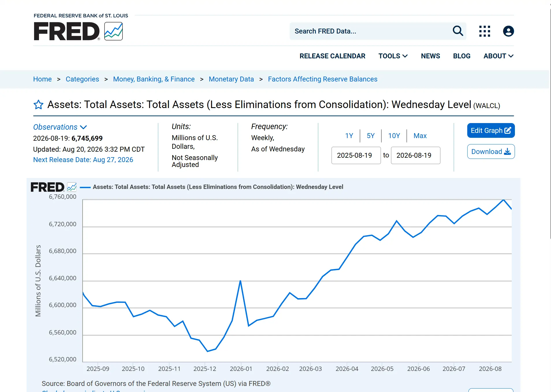The height and width of the screenshot is (392, 551).
Task: Click the Edit Graph button
Action: [x=491, y=131]
